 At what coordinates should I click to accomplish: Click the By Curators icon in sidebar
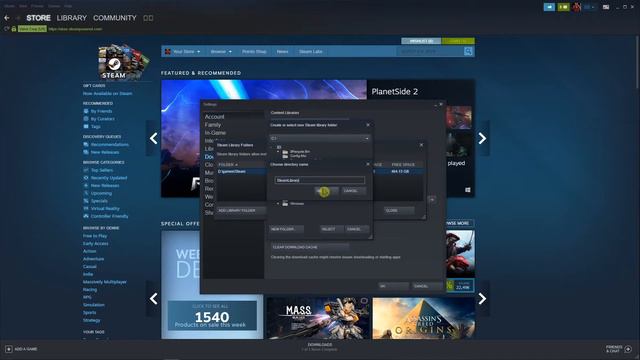pyautogui.click(x=86, y=119)
